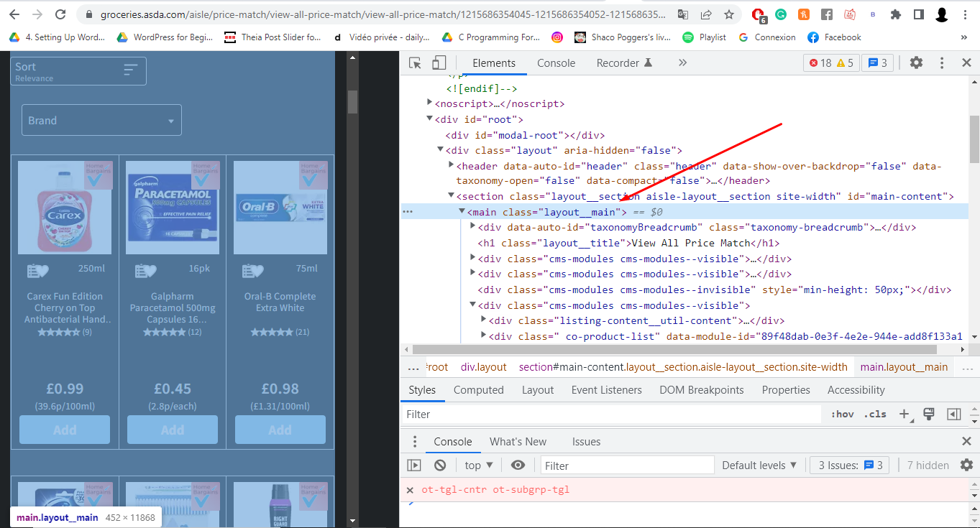Screen dimensions: 980x528
Task: Toggle the .cls class editor
Action: click(x=875, y=414)
